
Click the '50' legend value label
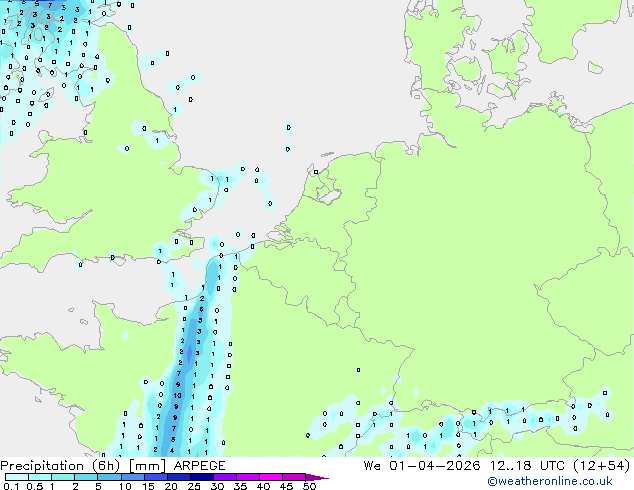click(x=309, y=486)
